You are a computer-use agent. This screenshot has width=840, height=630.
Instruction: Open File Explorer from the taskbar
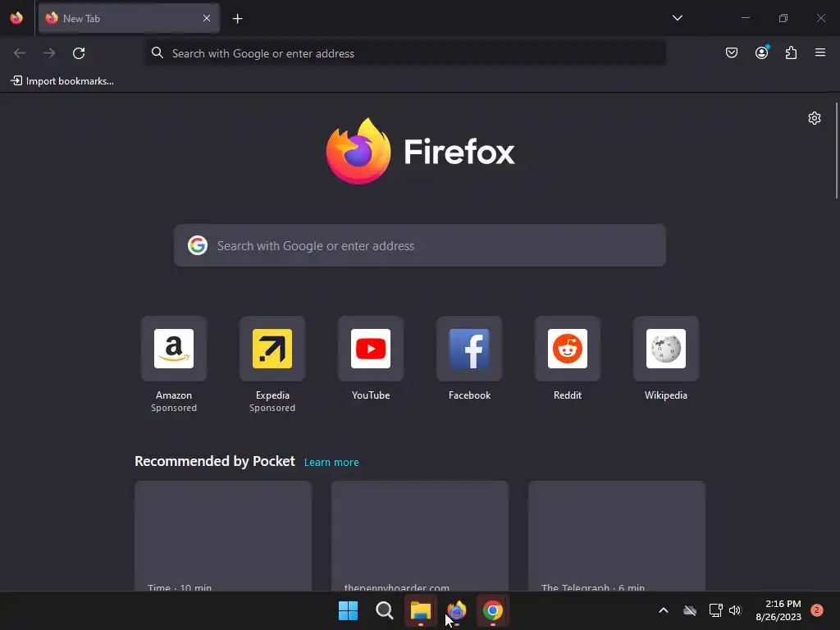421,610
